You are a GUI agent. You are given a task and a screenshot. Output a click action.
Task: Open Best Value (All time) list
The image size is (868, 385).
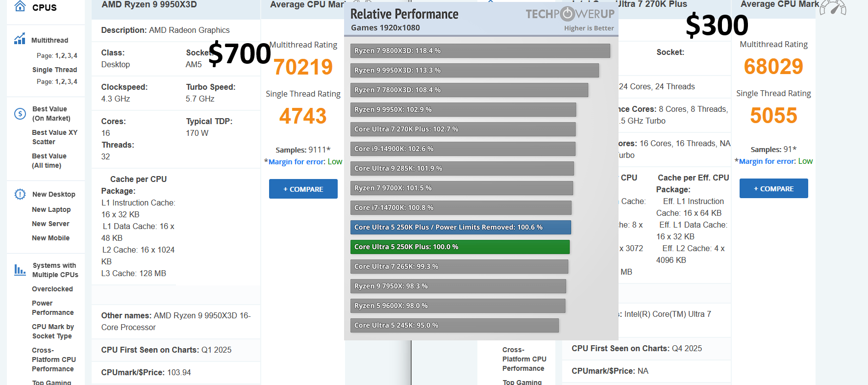(50, 161)
